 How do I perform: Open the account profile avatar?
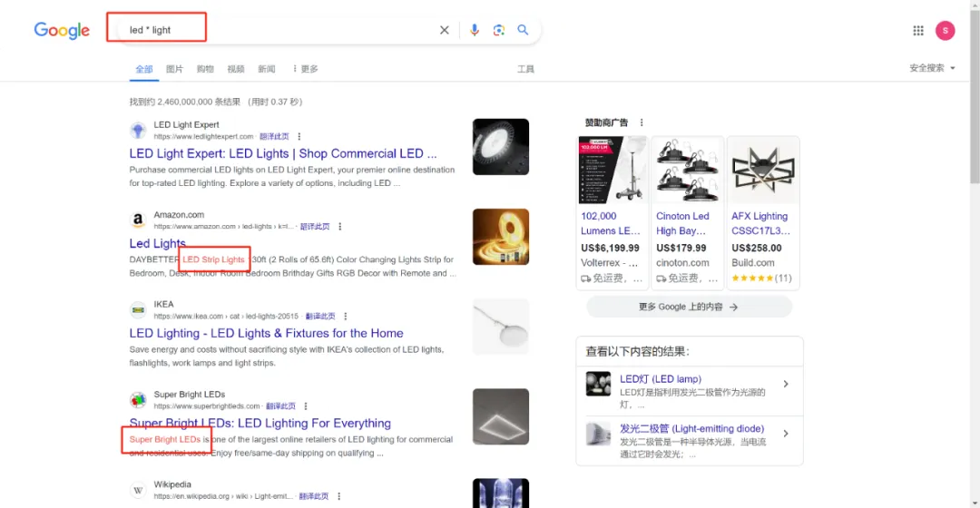click(x=945, y=31)
